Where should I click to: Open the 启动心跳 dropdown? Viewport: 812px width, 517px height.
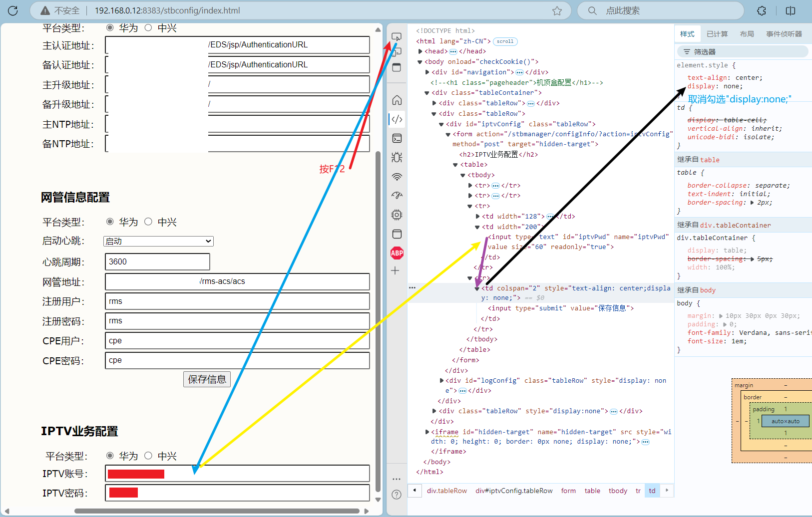(158, 242)
